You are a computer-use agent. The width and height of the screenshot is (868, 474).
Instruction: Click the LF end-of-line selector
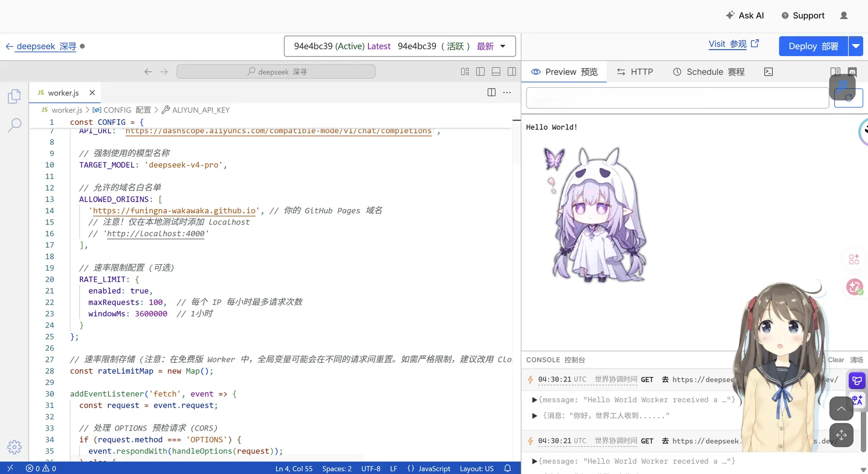tap(393, 468)
